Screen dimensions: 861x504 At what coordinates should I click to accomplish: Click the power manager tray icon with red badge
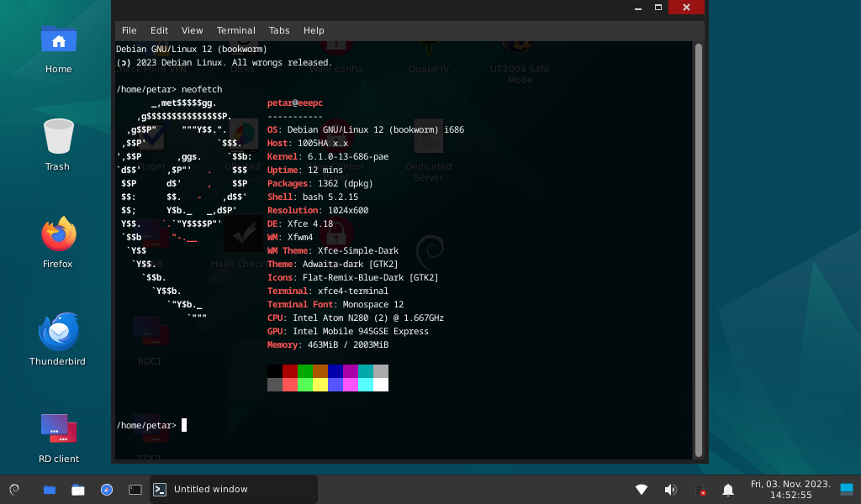pos(700,490)
